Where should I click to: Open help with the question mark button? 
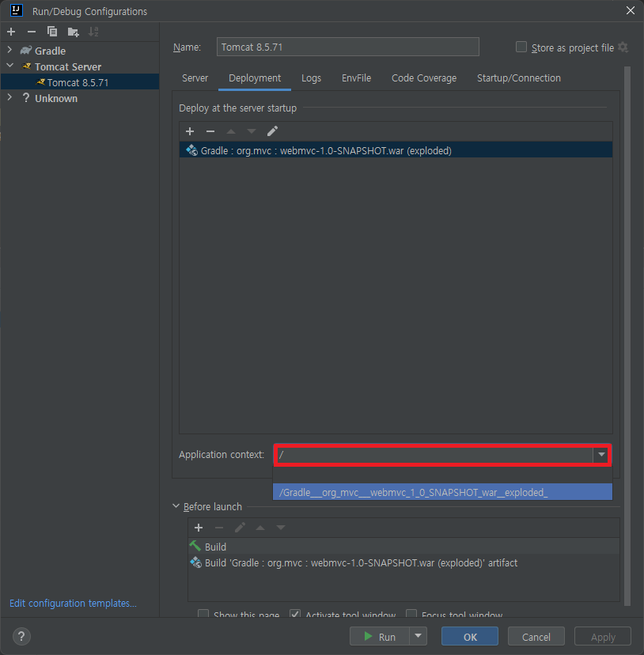click(x=21, y=637)
